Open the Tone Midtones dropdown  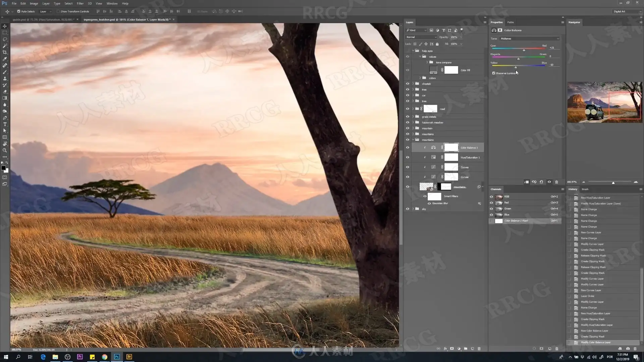tap(529, 39)
